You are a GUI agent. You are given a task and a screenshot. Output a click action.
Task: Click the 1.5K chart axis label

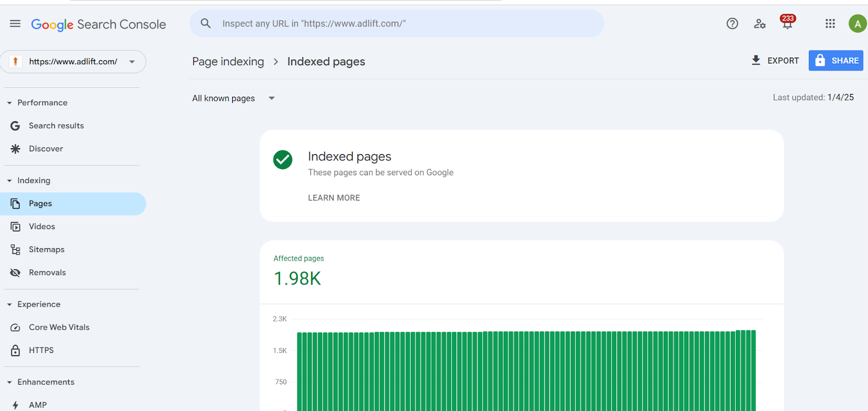pyautogui.click(x=280, y=350)
